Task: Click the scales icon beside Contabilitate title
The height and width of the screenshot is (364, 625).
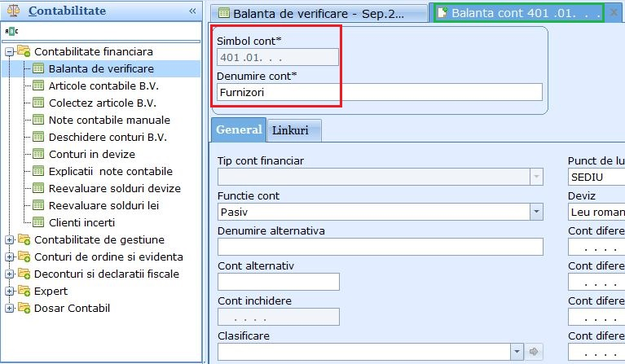Action: pos(14,11)
